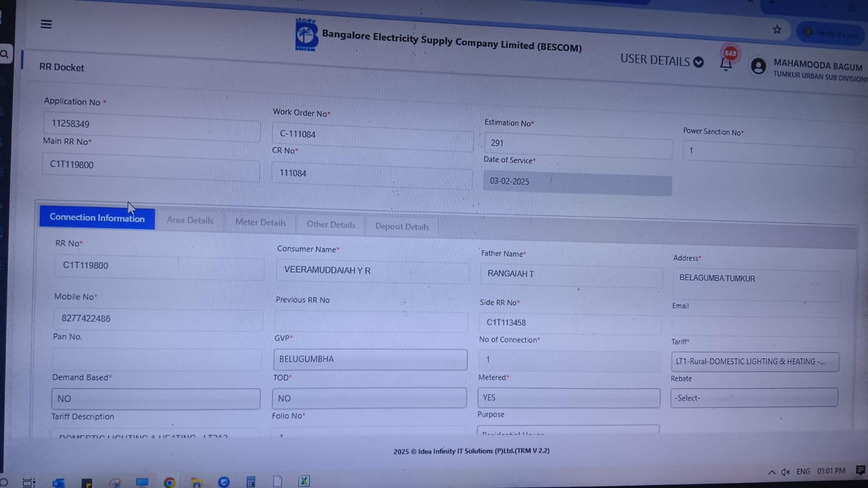868x488 pixels.
Task: Click the Main RR No field
Action: pyautogui.click(x=151, y=166)
